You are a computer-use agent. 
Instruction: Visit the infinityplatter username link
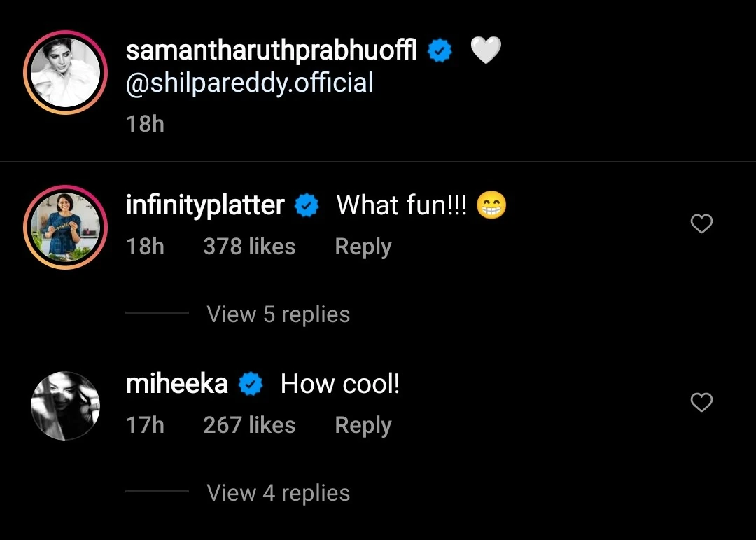205,206
